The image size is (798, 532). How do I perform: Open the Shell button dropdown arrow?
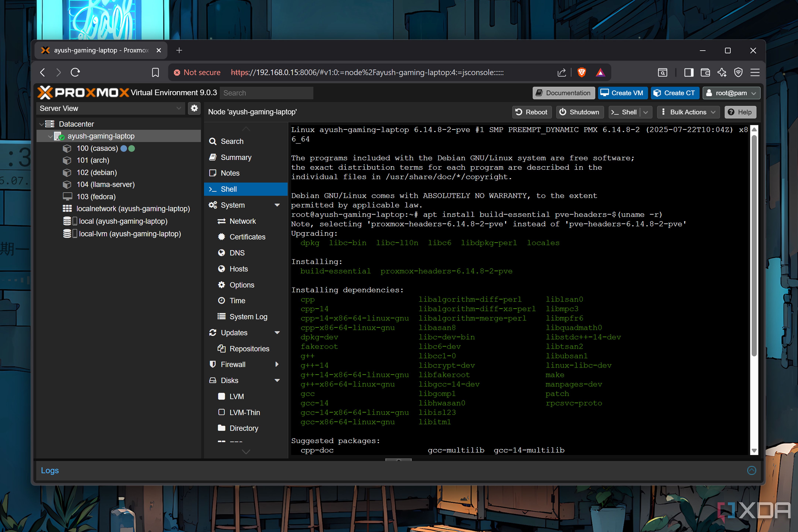tap(646, 112)
